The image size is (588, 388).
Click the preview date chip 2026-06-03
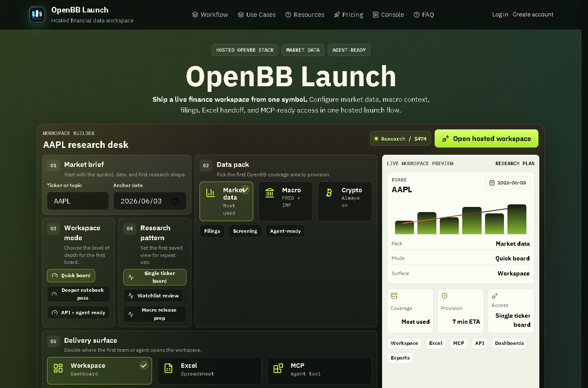[x=507, y=183]
